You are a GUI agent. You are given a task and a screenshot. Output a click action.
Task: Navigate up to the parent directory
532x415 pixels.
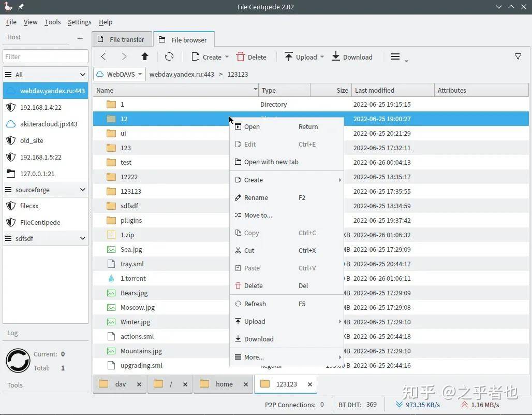(145, 56)
